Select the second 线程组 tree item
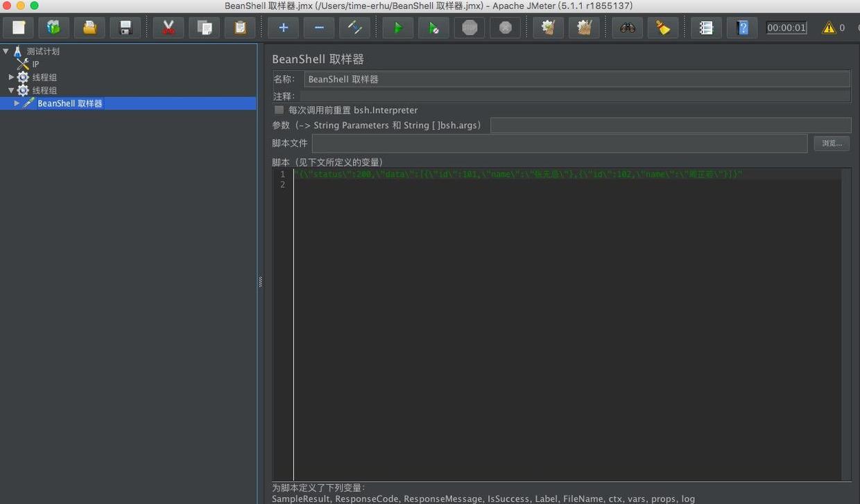The image size is (860, 504). pyautogui.click(x=44, y=90)
